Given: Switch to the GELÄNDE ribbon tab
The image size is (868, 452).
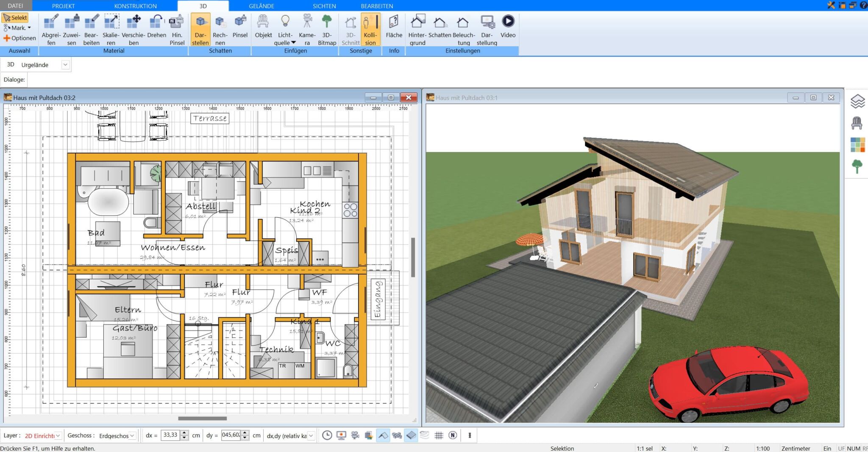Looking at the screenshot, I should (x=261, y=6).
